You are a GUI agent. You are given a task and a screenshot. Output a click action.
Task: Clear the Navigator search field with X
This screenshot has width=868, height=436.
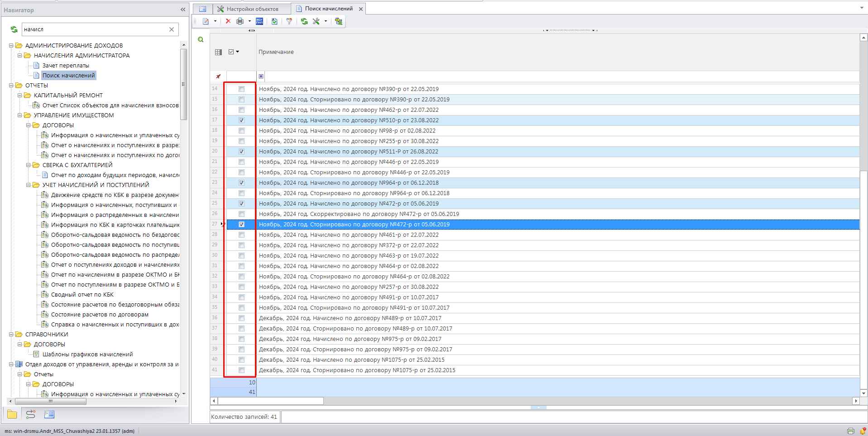172,29
